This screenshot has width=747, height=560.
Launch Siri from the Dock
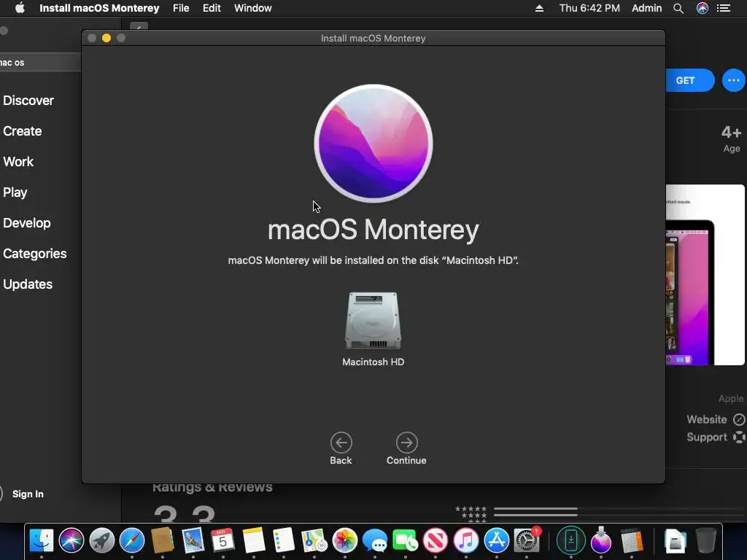pos(71,540)
